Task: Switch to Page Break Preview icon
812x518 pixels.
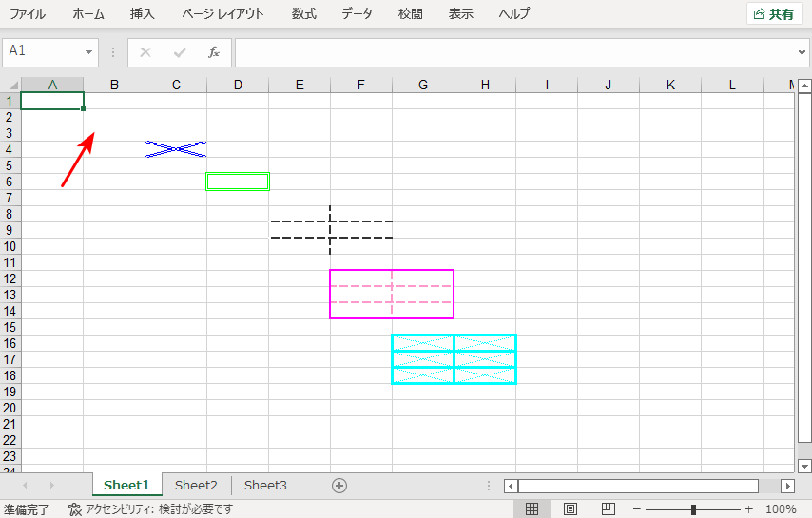Action: (x=609, y=509)
